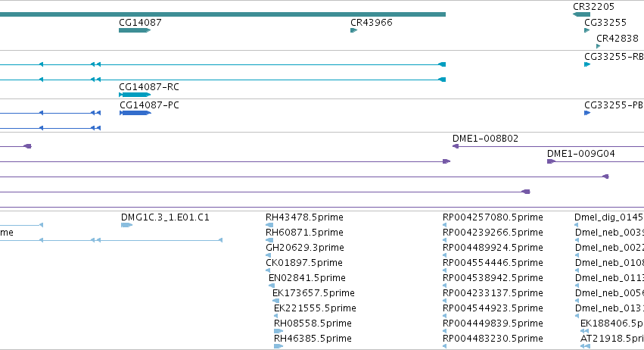Click the CR43966 gene arrow glyph
644x350 pixels.
353,30
